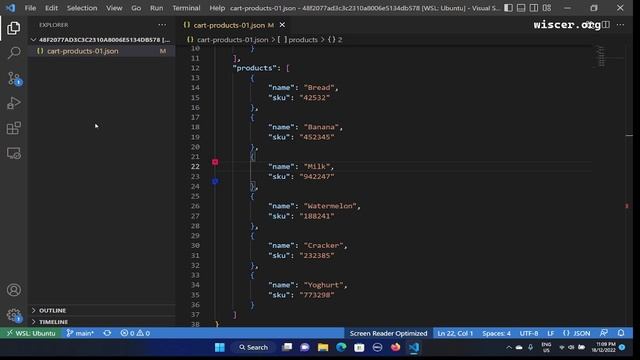Open editor more actions ellipsis
This screenshot has height=360, width=640.
pyautogui.click(x=620, y=25)
